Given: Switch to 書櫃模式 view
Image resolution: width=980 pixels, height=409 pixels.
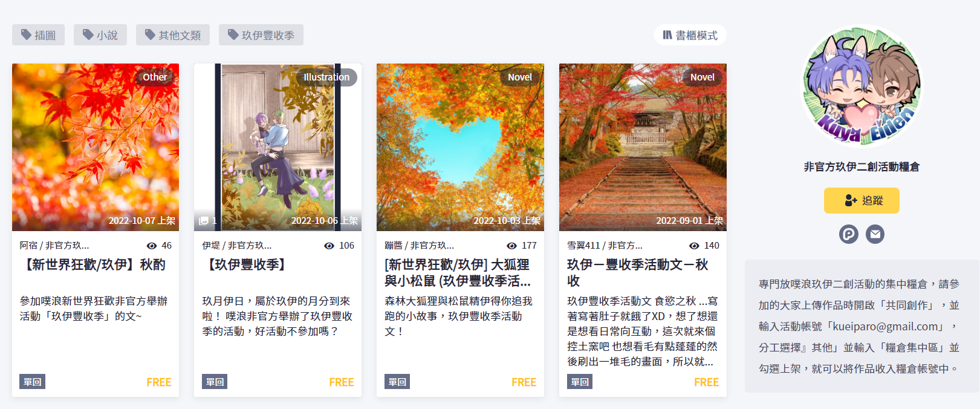Looking at the screenshot, I should click(x=690, y=35).
